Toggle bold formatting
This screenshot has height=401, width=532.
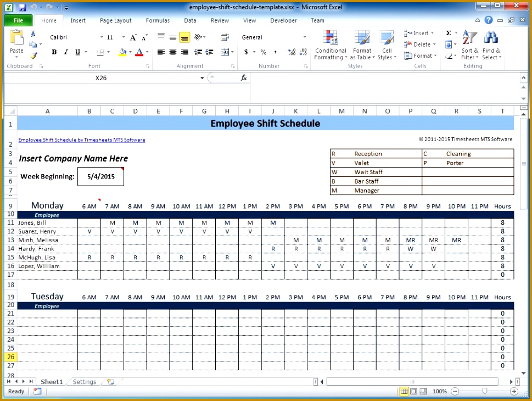pos(54,52)
